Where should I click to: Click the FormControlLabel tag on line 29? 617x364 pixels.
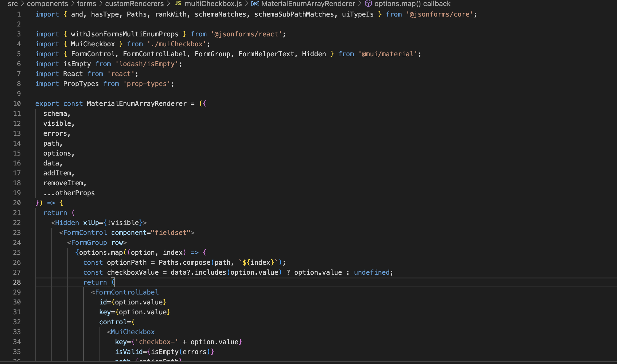click(127, 292)
